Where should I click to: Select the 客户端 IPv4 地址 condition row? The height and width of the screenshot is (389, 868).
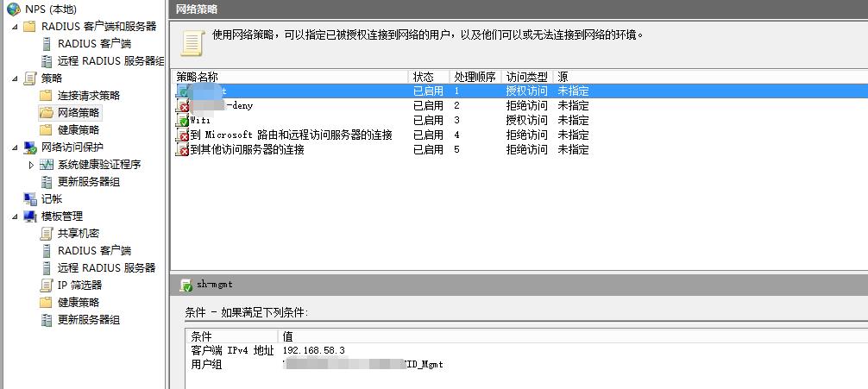pos(231,351)
